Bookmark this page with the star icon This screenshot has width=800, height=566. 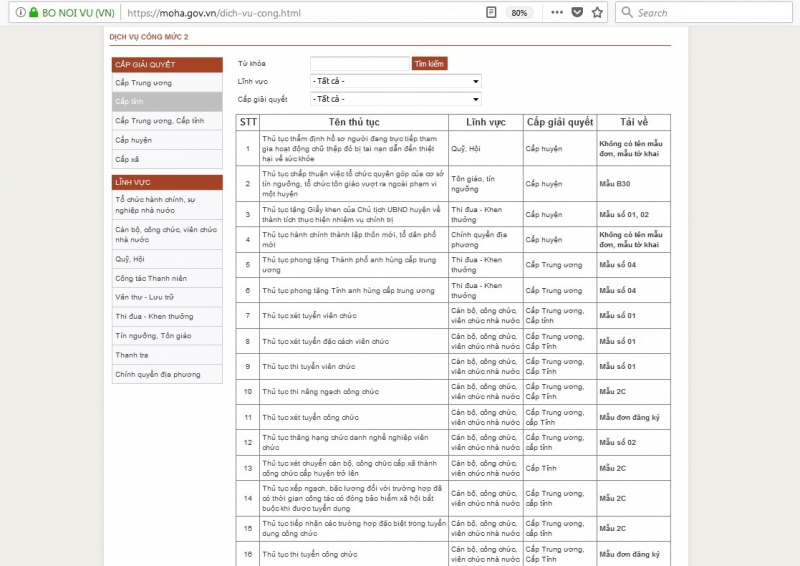(597, 13)
